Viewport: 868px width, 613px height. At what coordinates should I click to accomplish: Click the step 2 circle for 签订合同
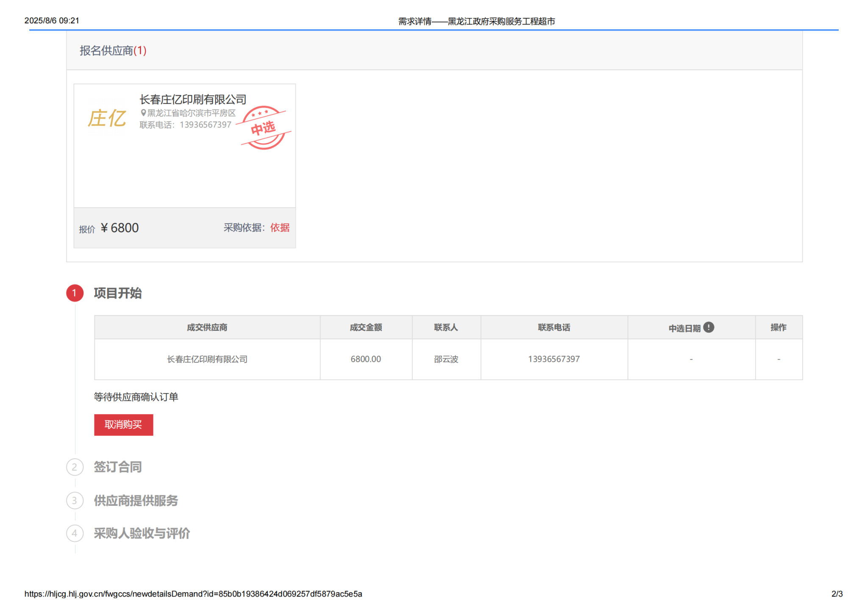[x=75, y=467]
